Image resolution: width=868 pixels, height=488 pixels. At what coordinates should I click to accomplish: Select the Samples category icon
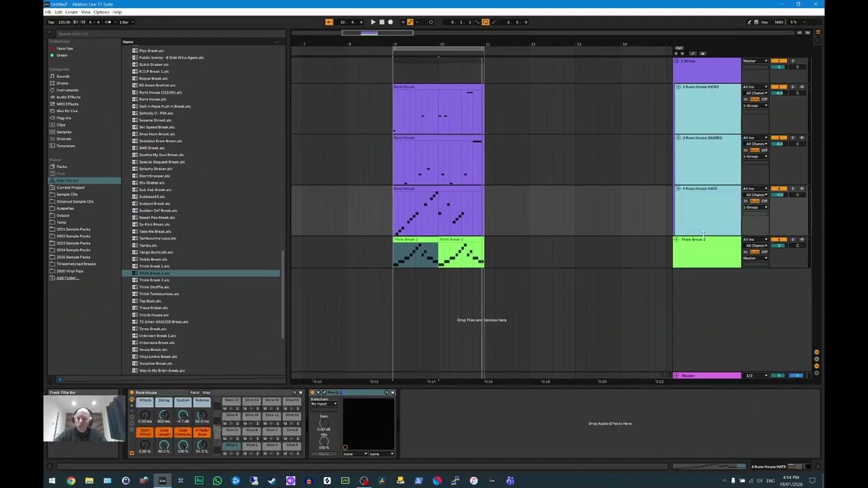pos(52,131)
